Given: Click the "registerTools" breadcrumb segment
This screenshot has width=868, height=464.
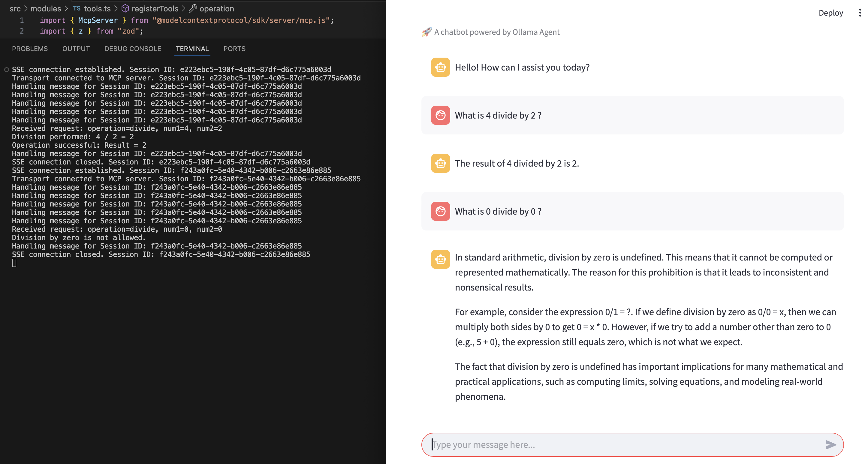Looking at the screenshot, I should pyautogui.click(x=155, y=9).
